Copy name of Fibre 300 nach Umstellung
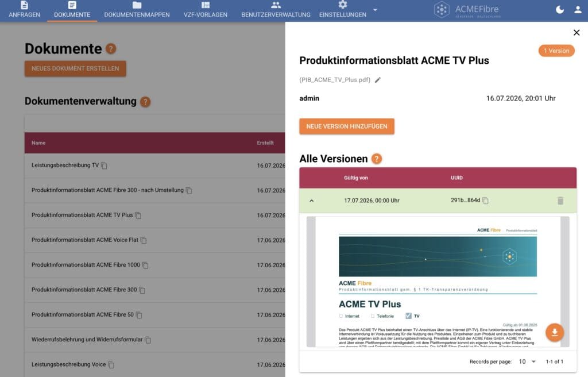The image size is (588, 377). [x=188, y=190]
